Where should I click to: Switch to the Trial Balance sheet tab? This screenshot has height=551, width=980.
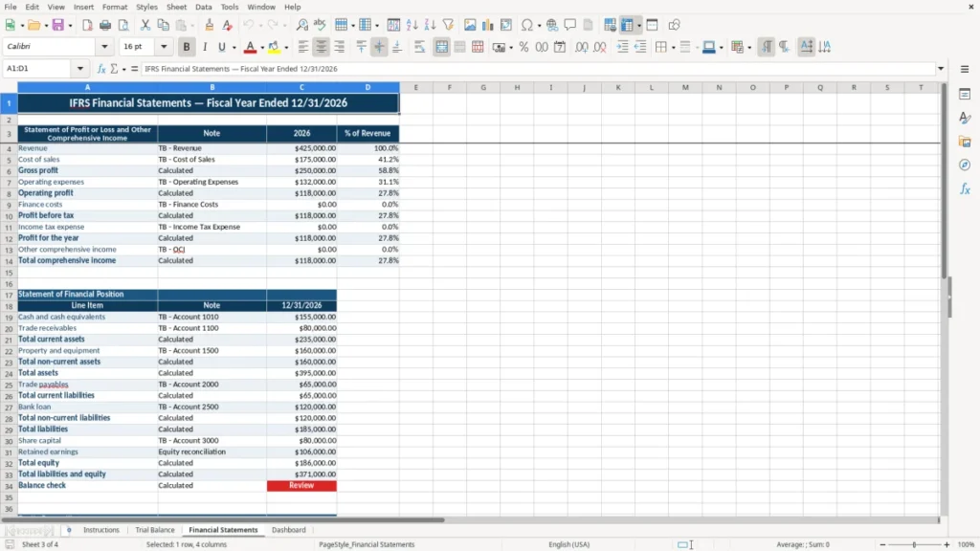click(155, 530)
